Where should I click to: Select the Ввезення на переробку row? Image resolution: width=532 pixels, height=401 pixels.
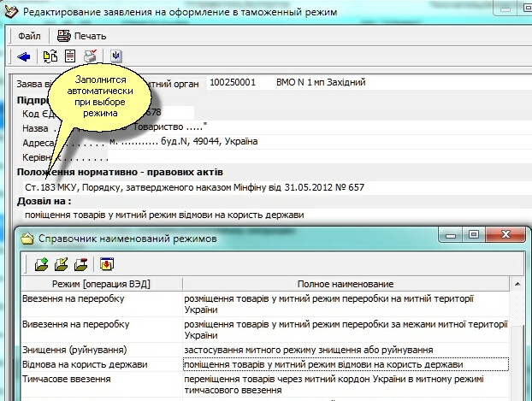click(x=264, y=304)
